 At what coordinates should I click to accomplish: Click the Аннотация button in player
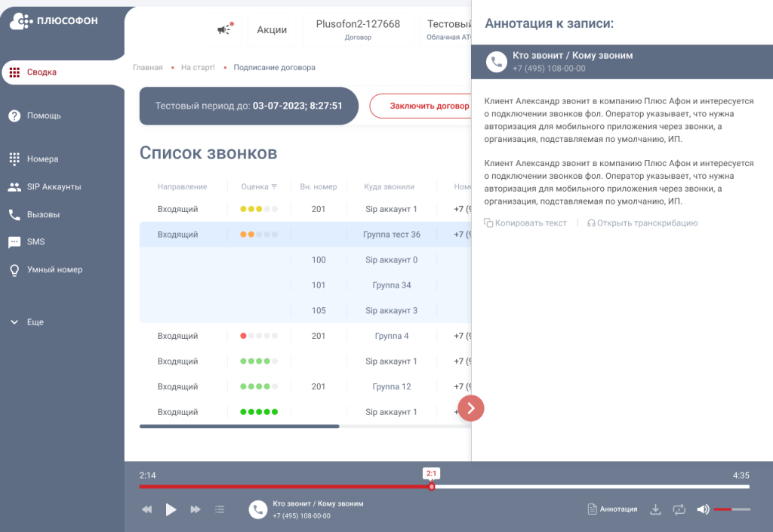click(x=612, y=509)
